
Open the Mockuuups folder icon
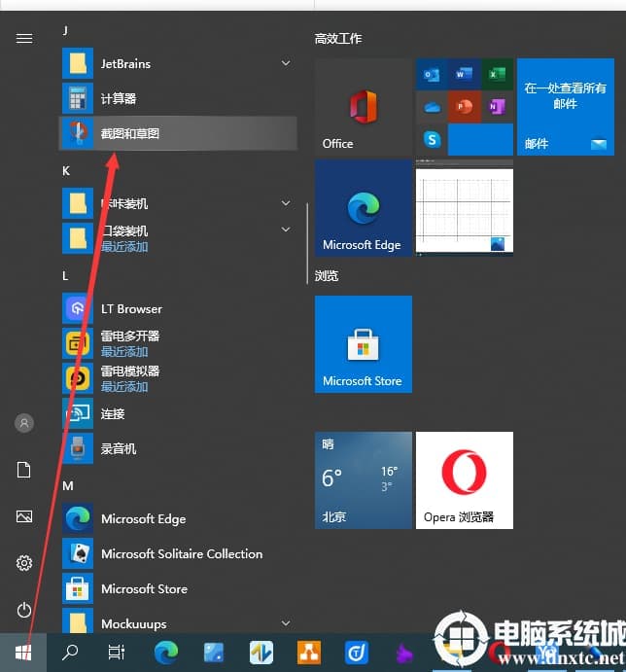[x=78, y=621]
